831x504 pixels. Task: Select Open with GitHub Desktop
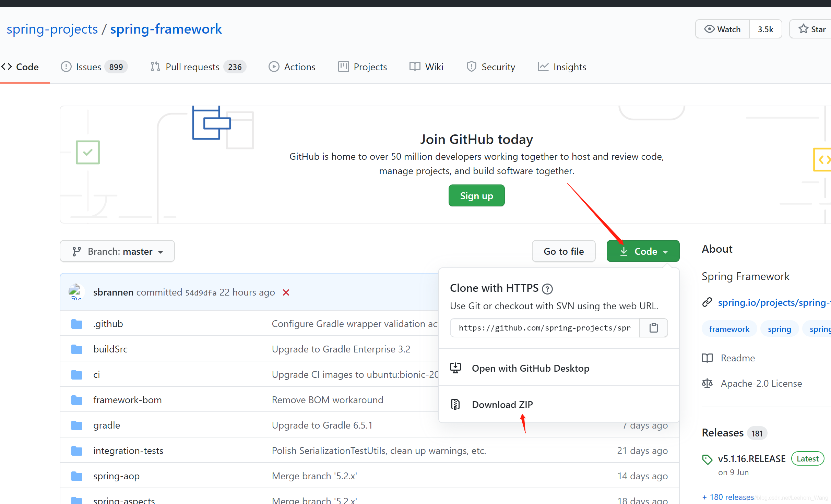[x=559, y=368]
